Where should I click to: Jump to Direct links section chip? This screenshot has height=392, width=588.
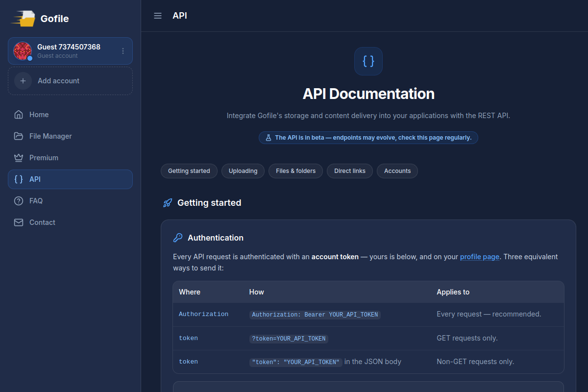[x=350, y=171]
